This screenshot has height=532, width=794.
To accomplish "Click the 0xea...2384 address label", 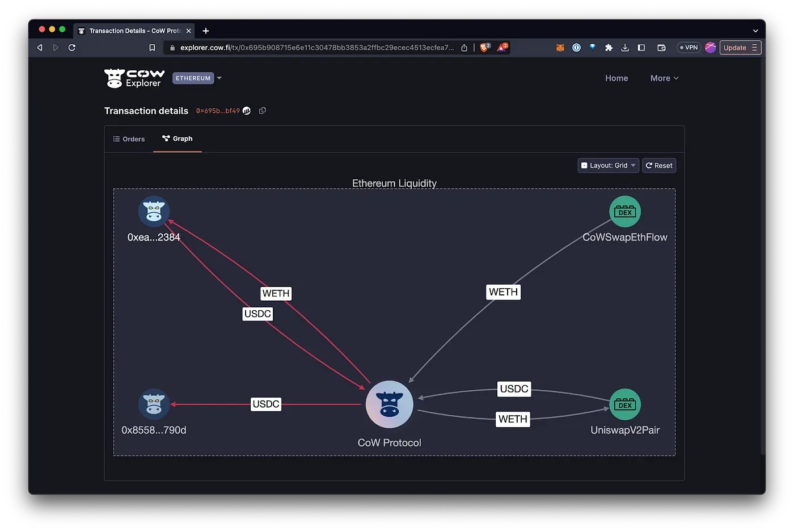I will click(154, 237).
